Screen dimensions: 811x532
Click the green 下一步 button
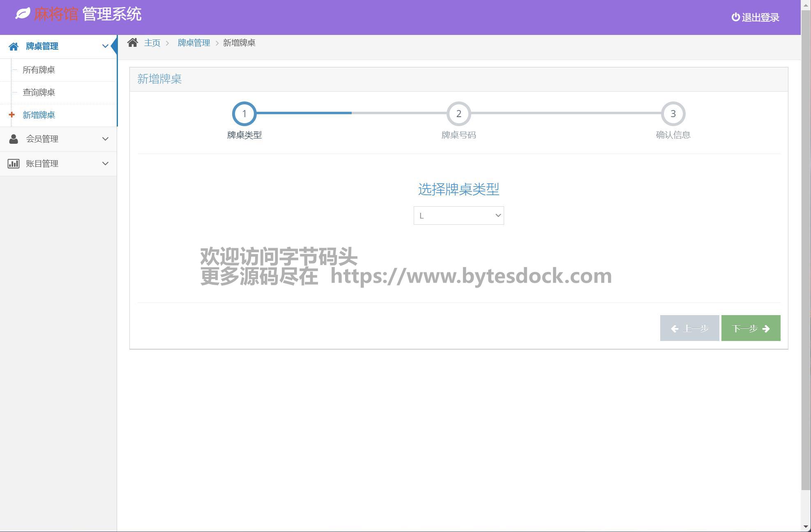751,328
